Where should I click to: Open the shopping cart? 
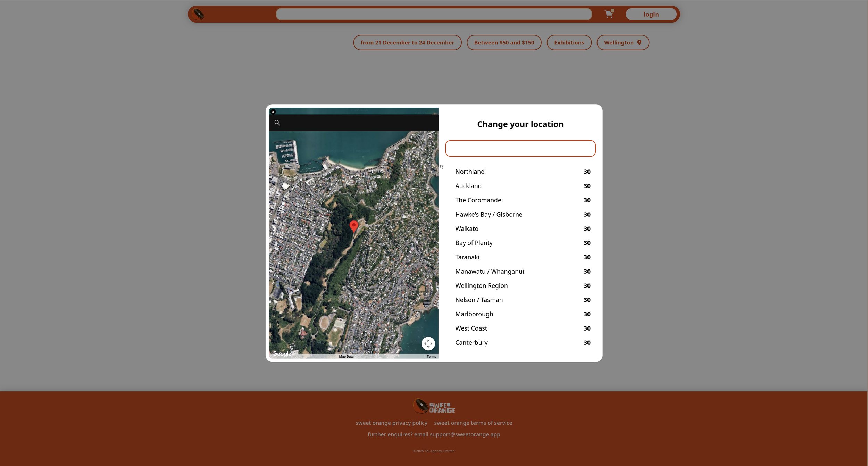click(609, 14)
